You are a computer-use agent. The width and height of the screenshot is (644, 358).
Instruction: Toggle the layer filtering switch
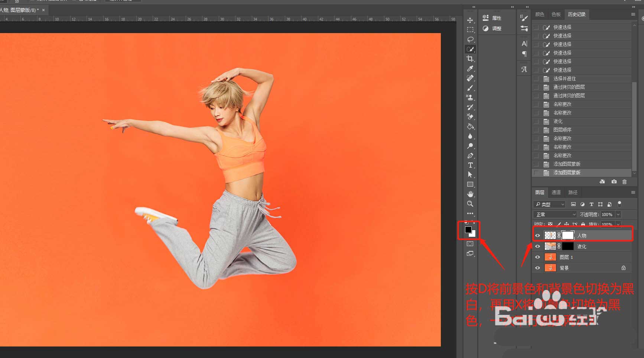619,204
